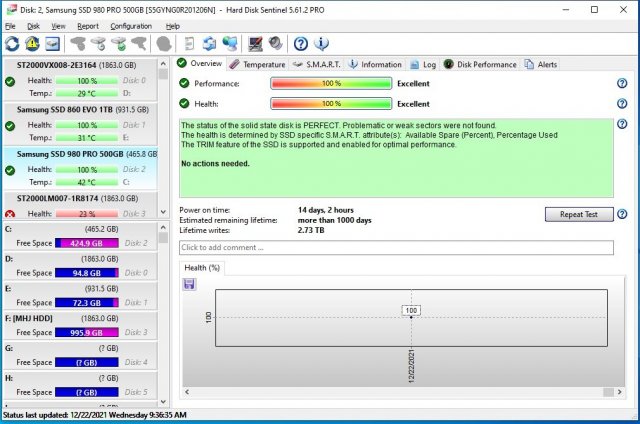Open the Configuration menu
Image resolution: width=640 pixels, height=424 pixels.
(x=131, y=25)
